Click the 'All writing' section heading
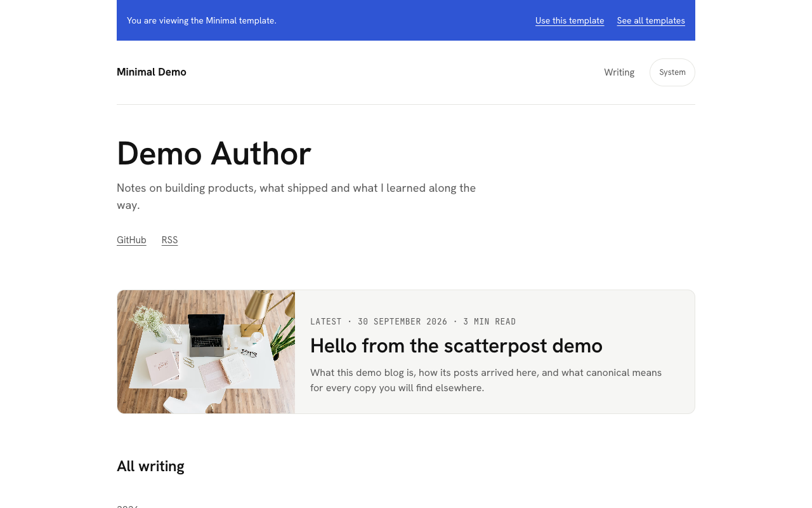The height and width of the screenshot is (508, 812). click(x=150, y=466)
